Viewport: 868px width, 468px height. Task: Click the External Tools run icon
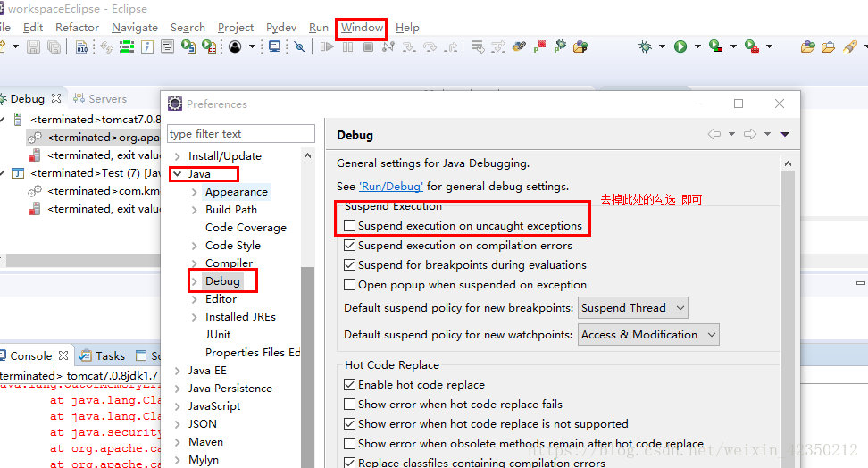(x=752, y=47)
